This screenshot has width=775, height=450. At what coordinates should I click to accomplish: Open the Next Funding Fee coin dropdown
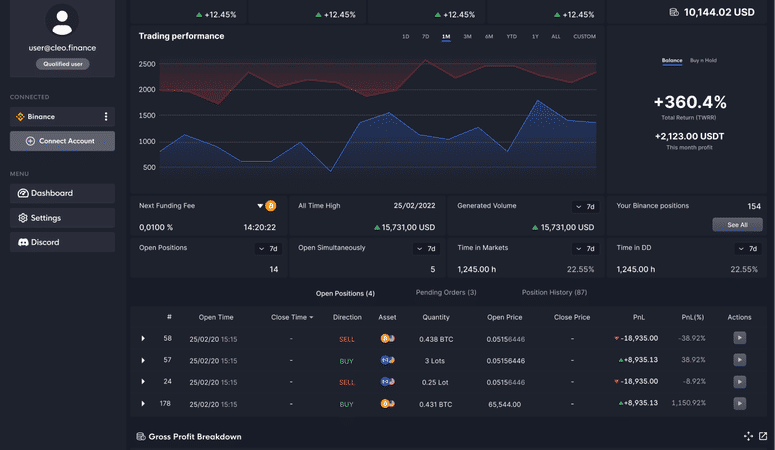pyautogui.click(x=260, y=206)
